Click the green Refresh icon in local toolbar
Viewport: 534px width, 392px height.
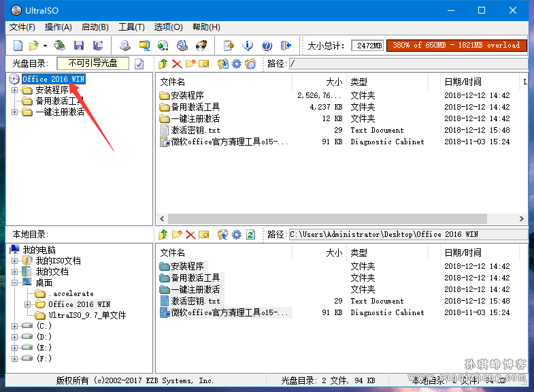[250, 235]
